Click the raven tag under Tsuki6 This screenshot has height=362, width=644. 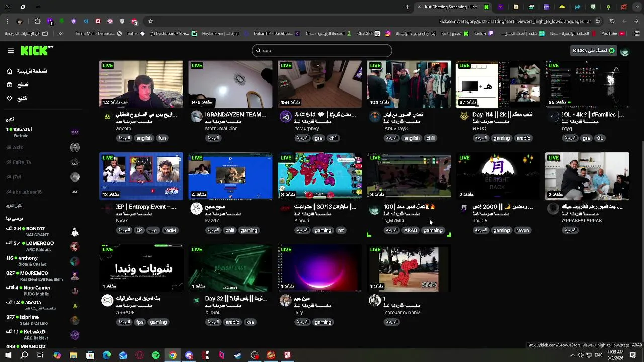tap(523, 230)
